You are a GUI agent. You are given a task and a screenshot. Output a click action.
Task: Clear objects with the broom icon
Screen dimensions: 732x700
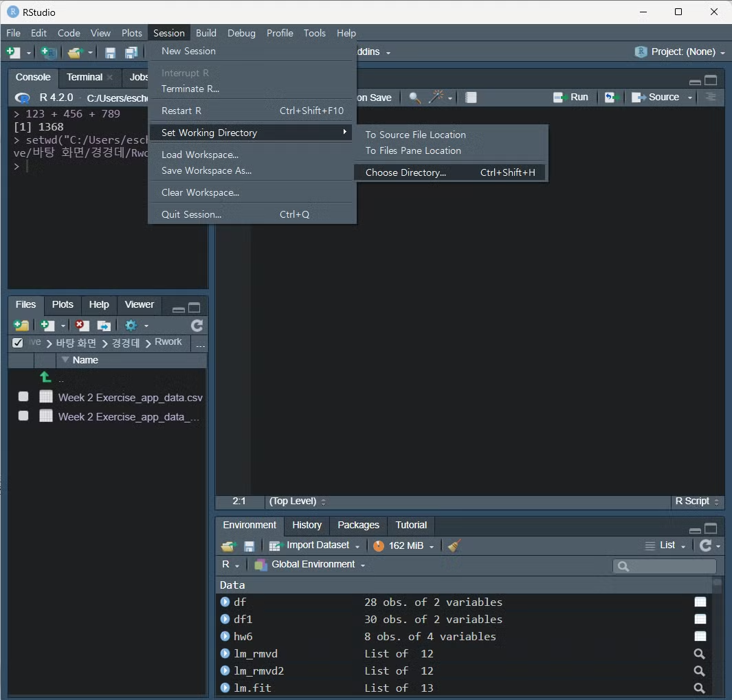454,545
